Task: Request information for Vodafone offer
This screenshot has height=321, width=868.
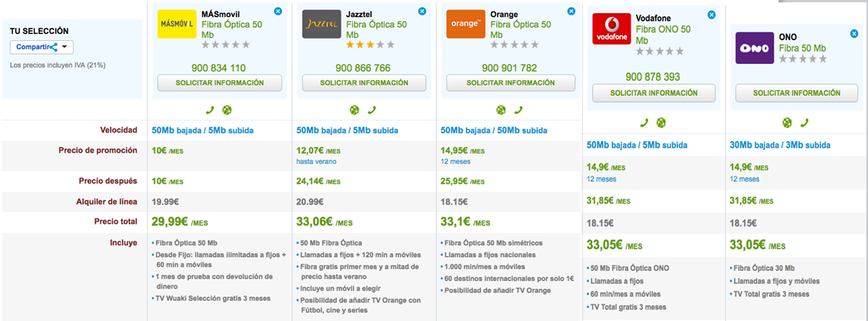Action: click(654, 93)
